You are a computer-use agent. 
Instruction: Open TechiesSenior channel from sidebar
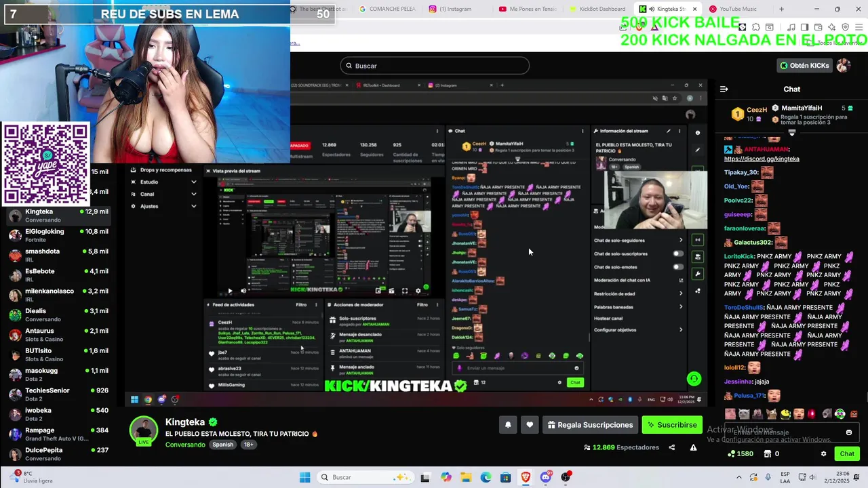pyautogui.click(x=58, y=394)
